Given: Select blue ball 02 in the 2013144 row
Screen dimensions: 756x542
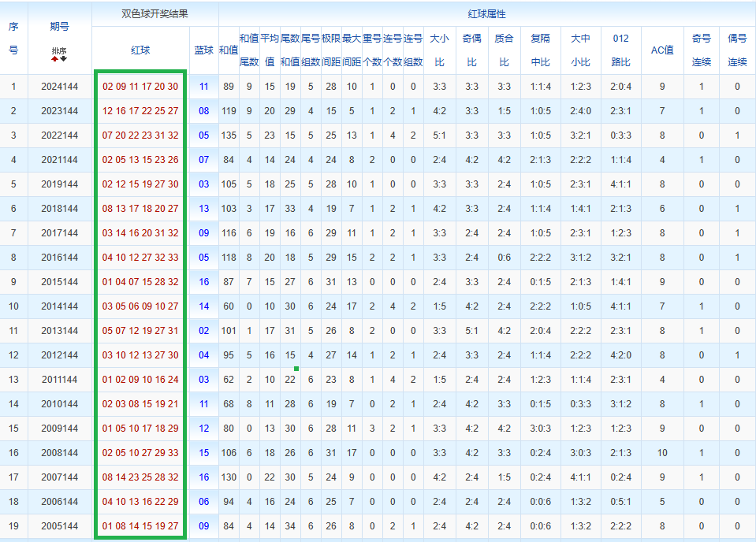Looking at the screenshot, I should pos(204,331).
